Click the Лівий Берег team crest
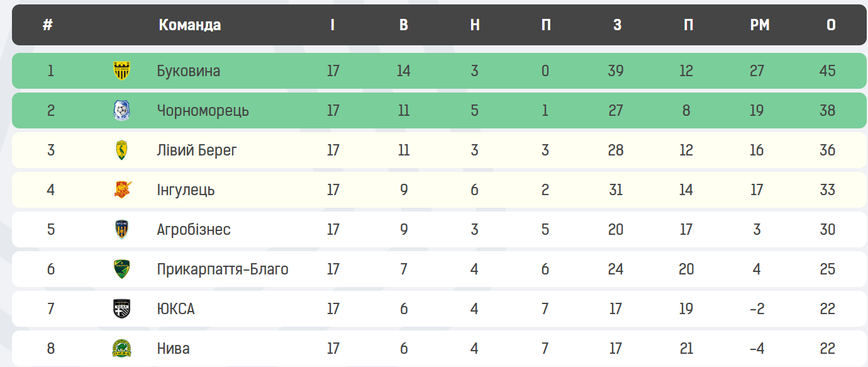 click(x=121, y=150)
